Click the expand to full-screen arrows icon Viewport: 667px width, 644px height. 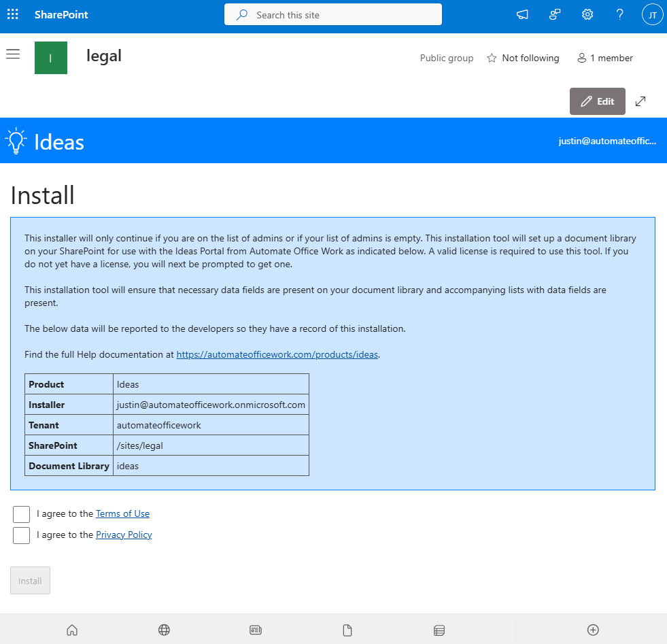pyautogui.click(x=640, y=101)
